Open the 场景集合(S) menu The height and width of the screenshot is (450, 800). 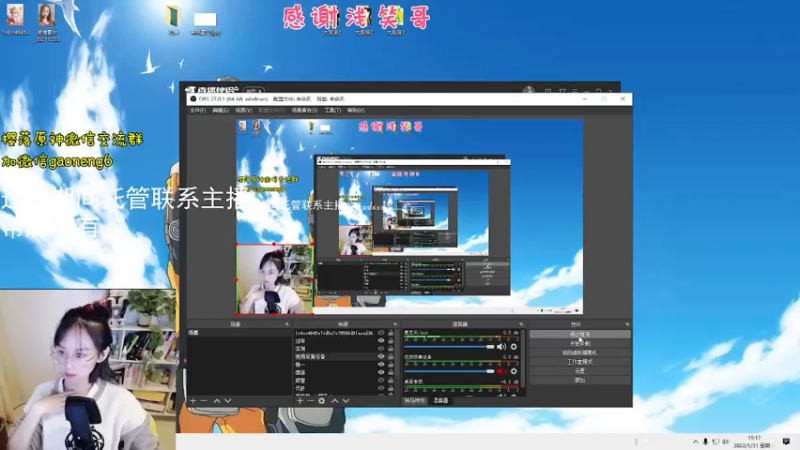point(305,110)
